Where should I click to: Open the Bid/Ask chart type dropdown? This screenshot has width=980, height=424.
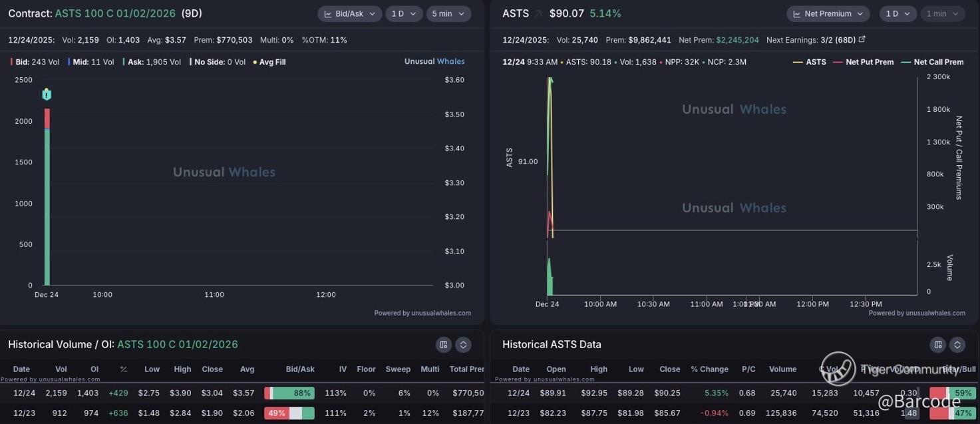coord(349,13)
